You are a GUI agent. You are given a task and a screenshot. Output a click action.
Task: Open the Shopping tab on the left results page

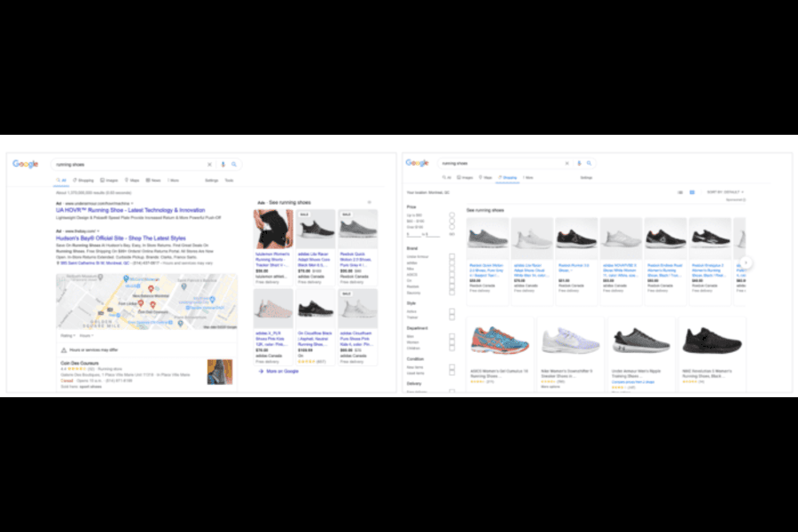point(87,180)
